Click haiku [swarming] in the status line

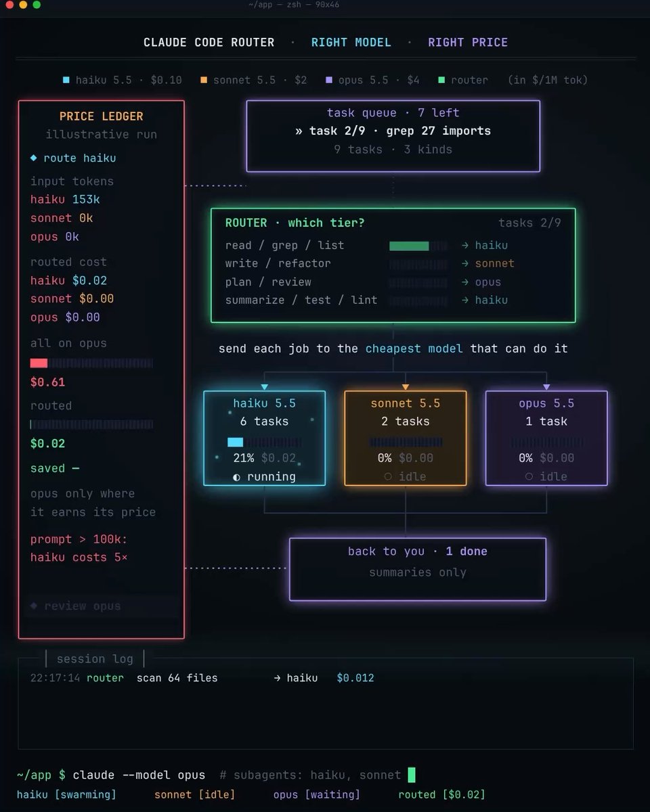(66, 794)
